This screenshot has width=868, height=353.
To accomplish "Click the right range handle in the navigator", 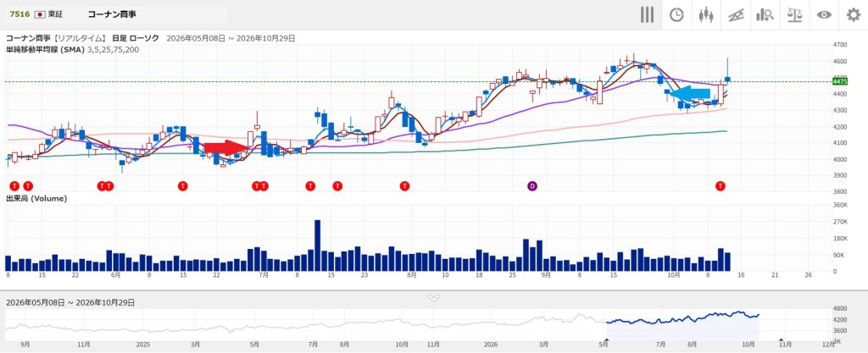I will 781,339.
